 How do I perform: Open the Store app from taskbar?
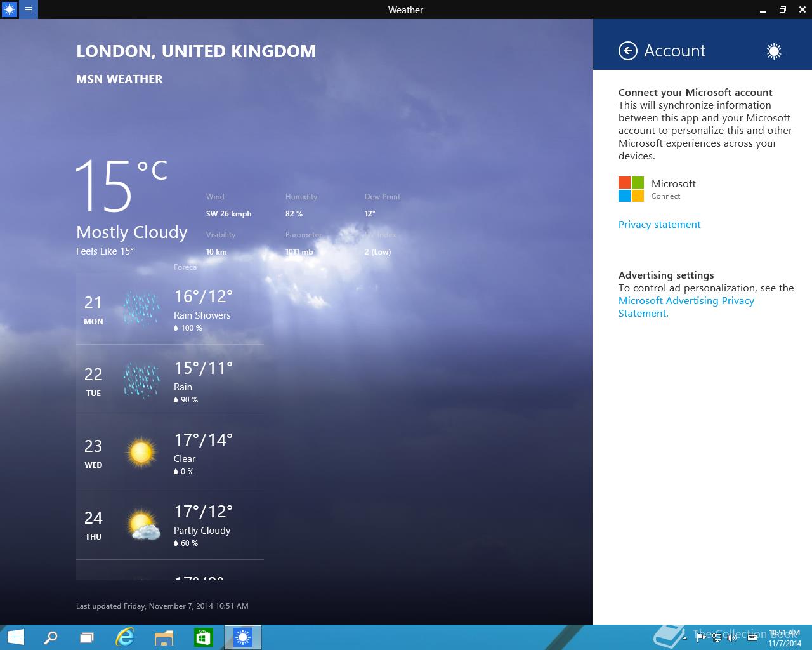tap(203, 637)
